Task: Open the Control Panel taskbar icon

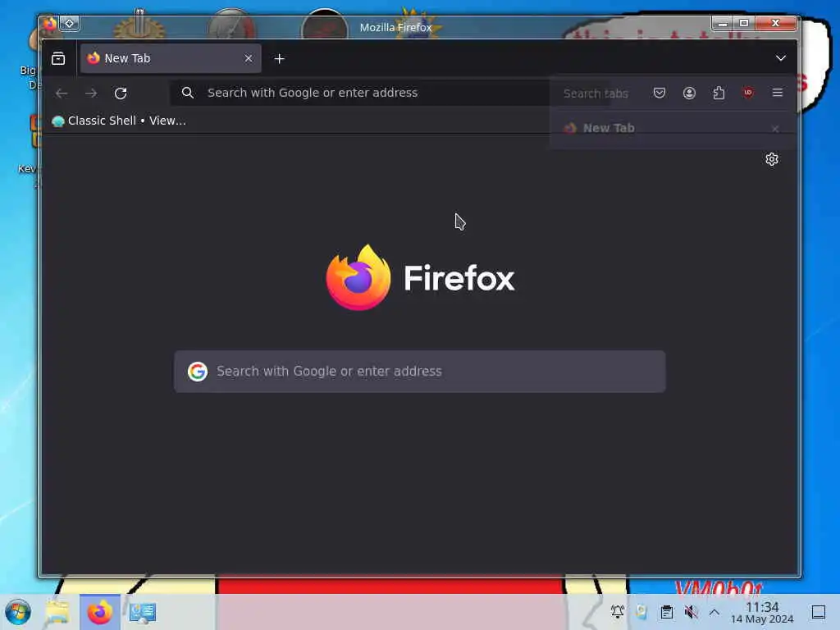Action: 142,612
